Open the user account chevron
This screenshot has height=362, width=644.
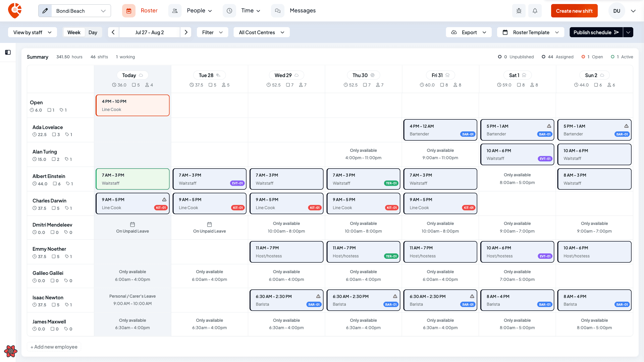pyautogui.click(x=633, y=11)
